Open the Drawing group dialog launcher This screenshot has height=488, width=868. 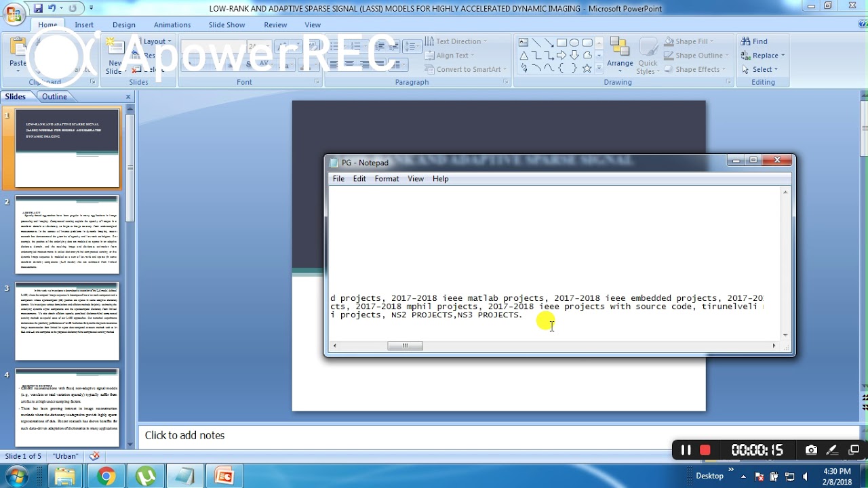tap(729, 82)
